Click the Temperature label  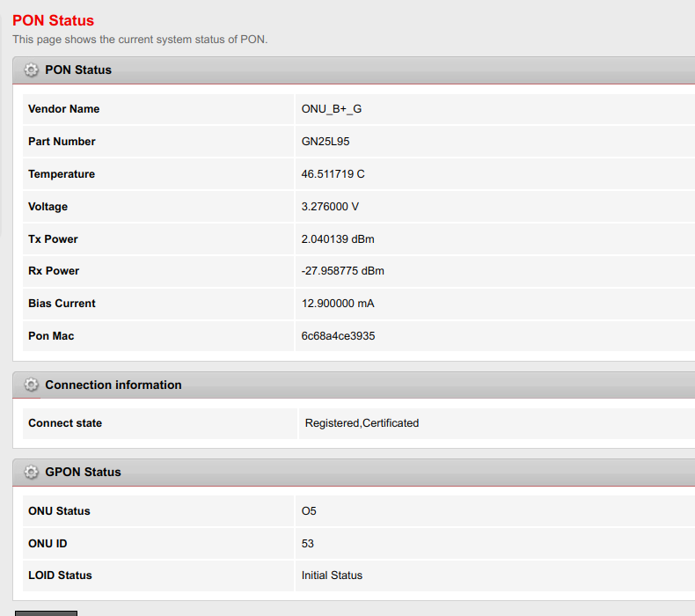click(62, 174)
